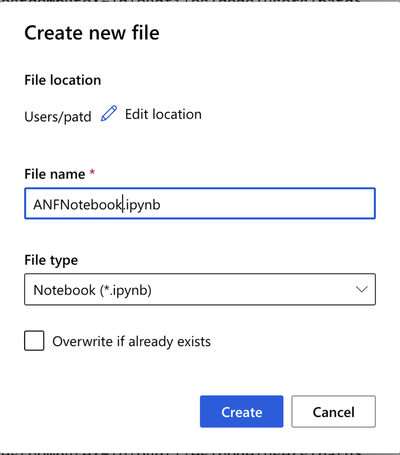400x455 pixels.
Task: Click the File type label
Action: coord(51,260)
